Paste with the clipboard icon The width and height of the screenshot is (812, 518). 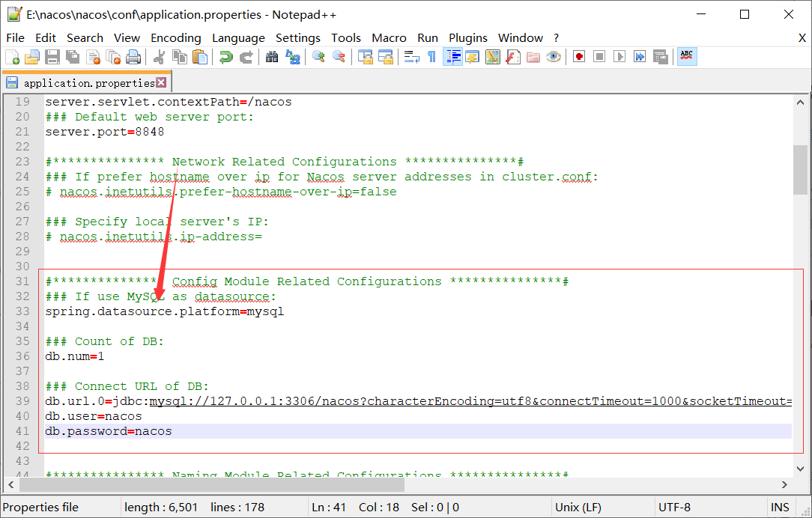coord(200,56)
